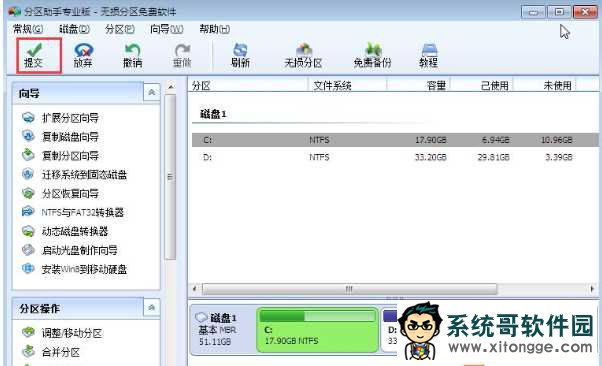Screen dimensions: 602x366
Task: Select the C: 17.90GB NTFS partition block
Action: pyautogui.click(x=317, y=330)
